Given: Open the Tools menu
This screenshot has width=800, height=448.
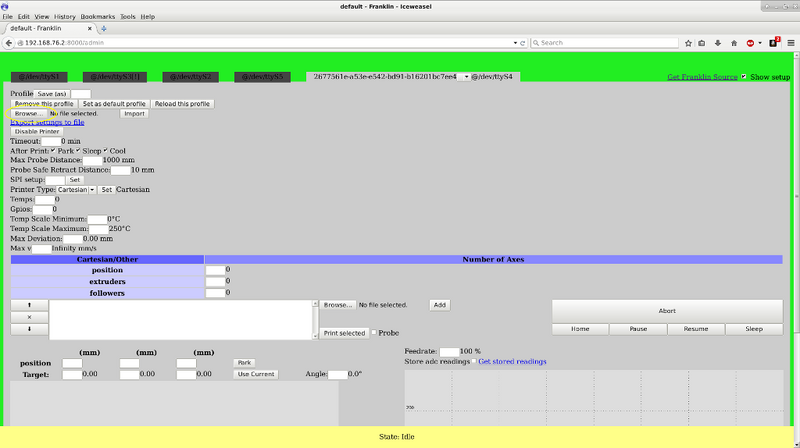Looking at the screenshot, I should (128, 17).
